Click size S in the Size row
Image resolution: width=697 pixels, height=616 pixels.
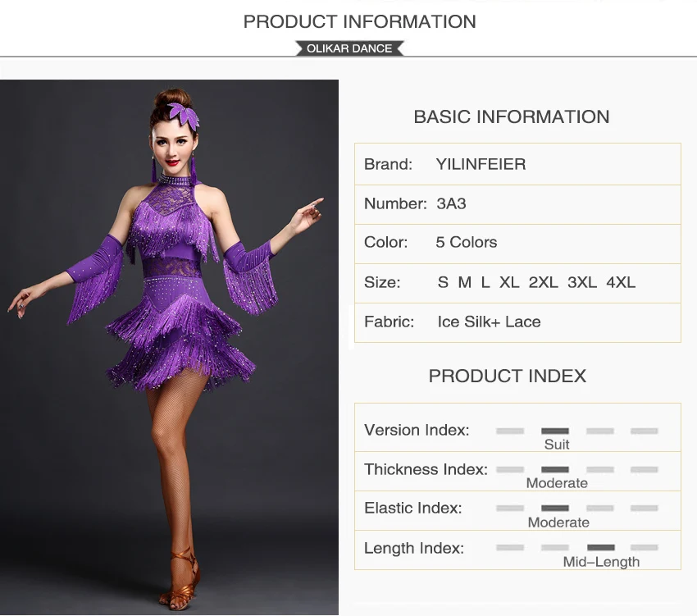(443, 282)
